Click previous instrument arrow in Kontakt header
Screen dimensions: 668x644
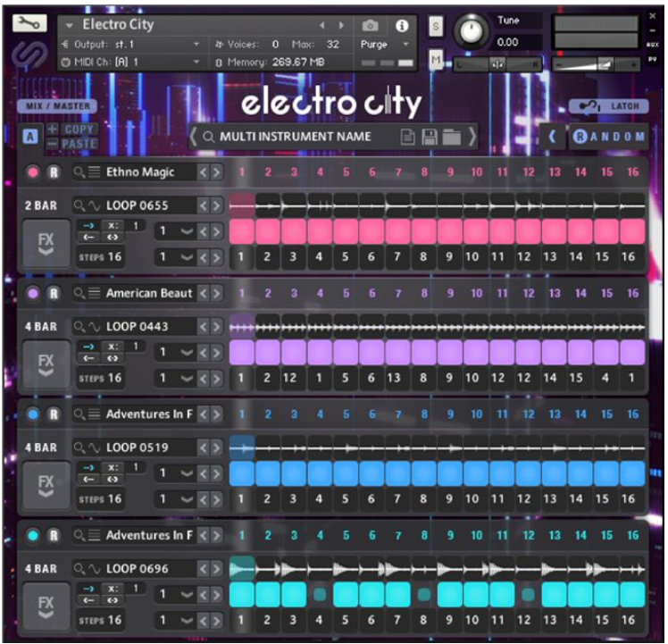pos(322,26)
